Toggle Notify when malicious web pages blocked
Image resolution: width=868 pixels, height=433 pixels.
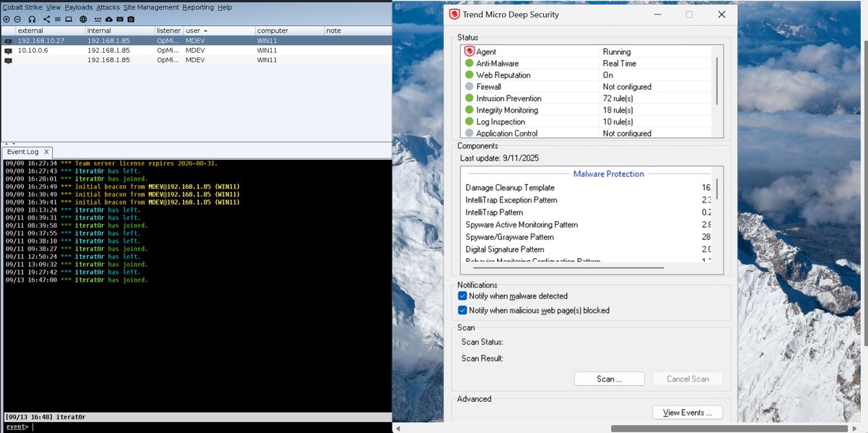pyautogui.click(x=462, y=310)
